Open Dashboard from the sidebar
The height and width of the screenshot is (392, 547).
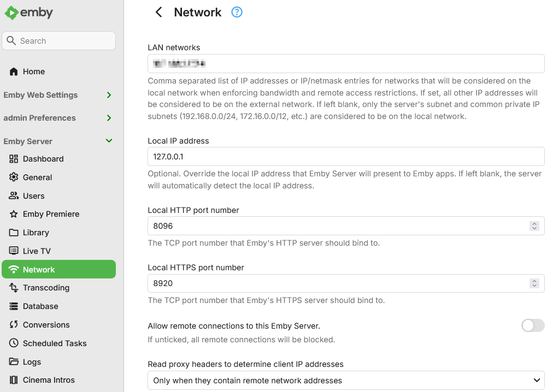[x=43, y=159]
